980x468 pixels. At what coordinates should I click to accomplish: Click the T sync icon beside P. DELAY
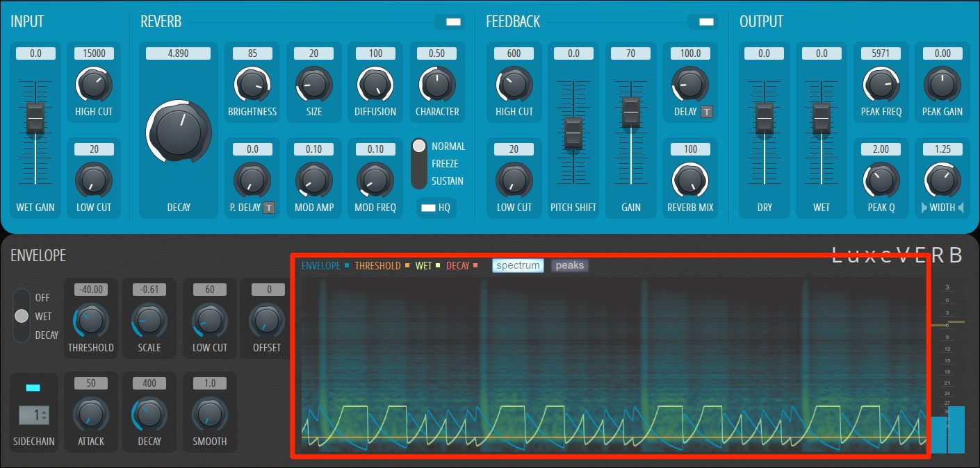click(269, 207)
